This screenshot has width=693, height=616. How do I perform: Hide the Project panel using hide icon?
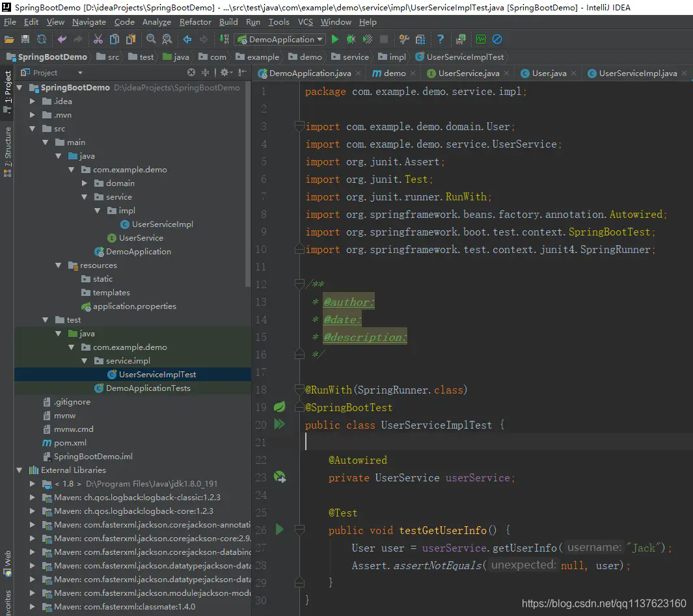242,72
